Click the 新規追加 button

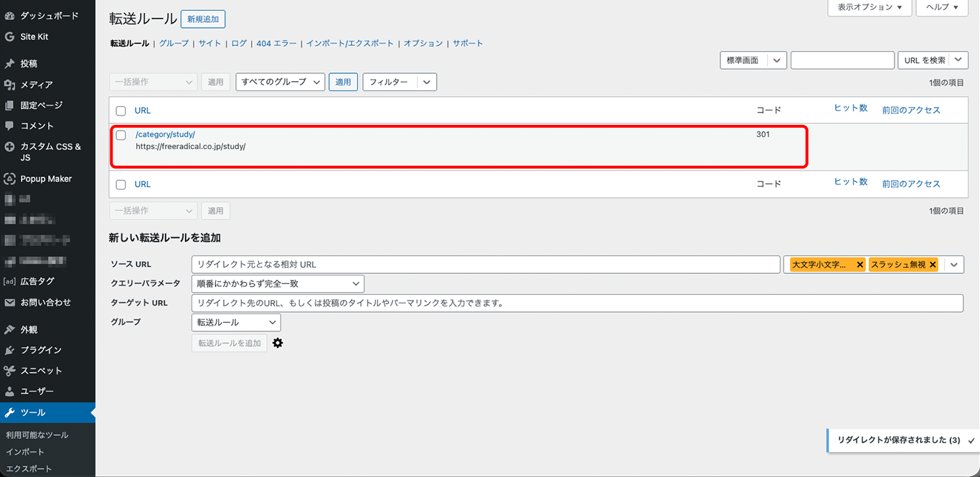(203, 19)
